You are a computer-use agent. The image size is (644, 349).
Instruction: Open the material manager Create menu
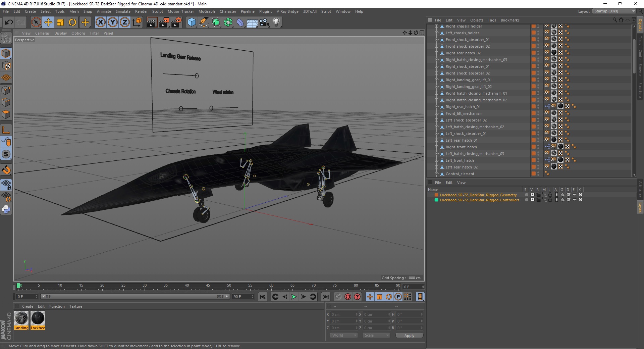[28, 306]
